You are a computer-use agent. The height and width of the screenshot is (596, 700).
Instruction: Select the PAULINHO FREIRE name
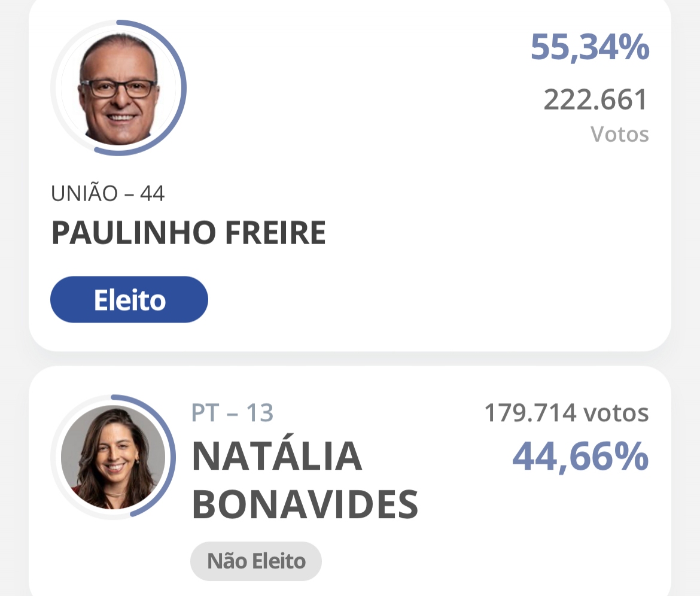[189, 233]
